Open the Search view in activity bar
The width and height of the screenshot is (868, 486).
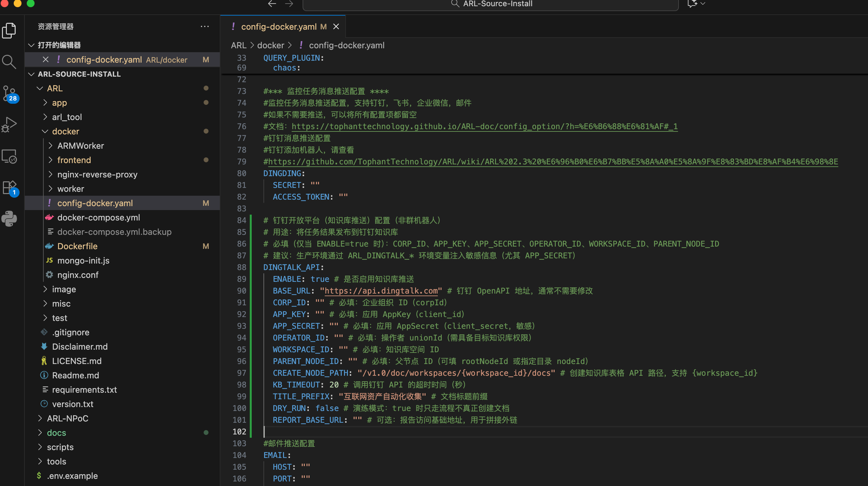coord(9,62)
